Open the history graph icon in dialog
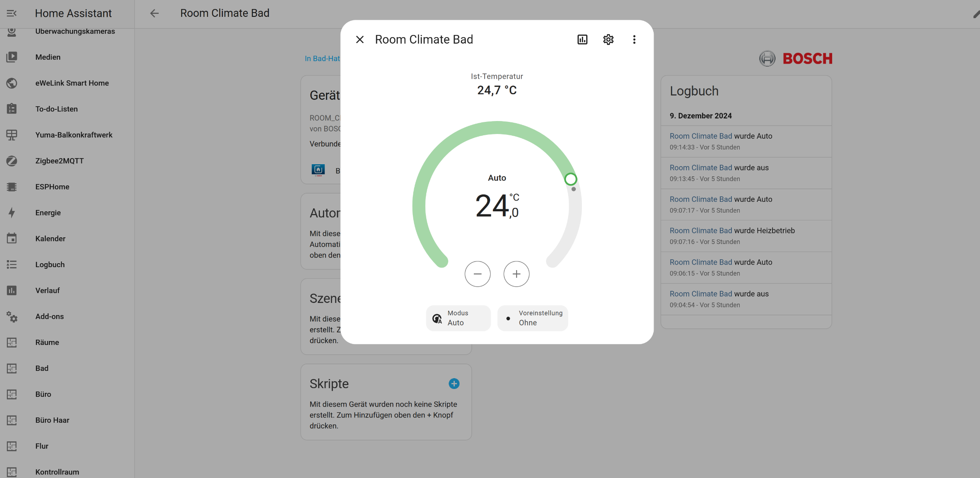This screenshot has width=980, height=478. point(582,40)
